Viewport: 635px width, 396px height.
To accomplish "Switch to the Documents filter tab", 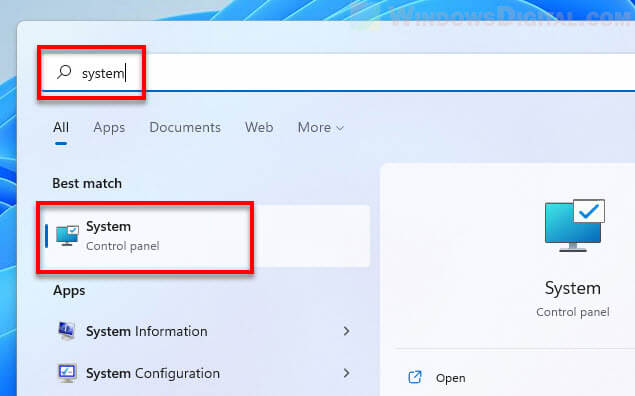I will click(185, 128).
